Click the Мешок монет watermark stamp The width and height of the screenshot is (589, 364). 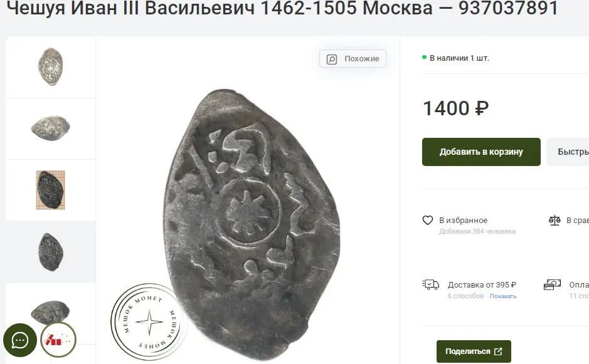point(149,322)
